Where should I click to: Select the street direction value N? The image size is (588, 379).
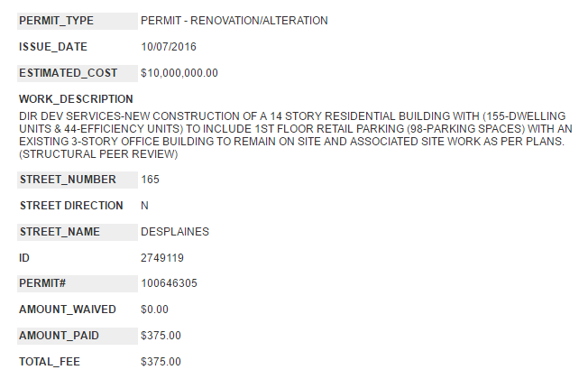(x=145, y=206)
